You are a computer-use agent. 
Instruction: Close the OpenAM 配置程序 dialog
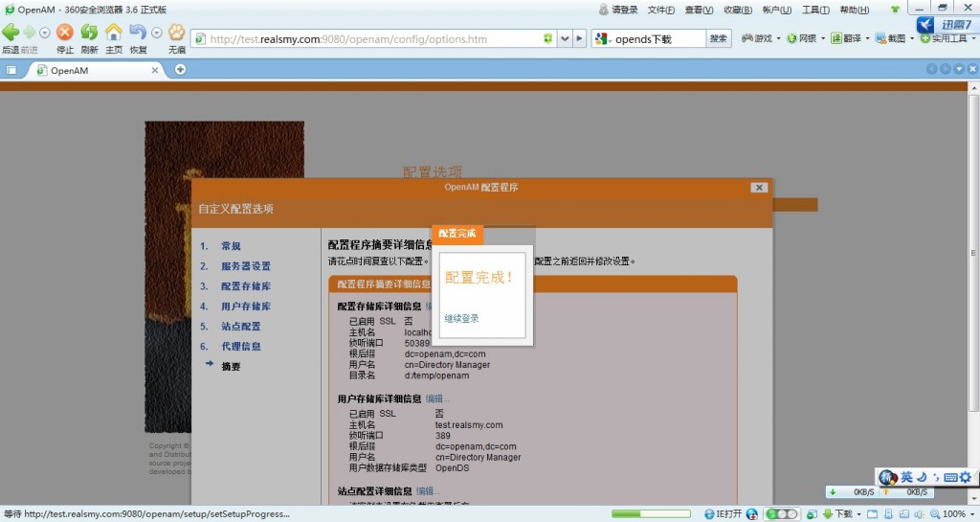coord(759,188)
